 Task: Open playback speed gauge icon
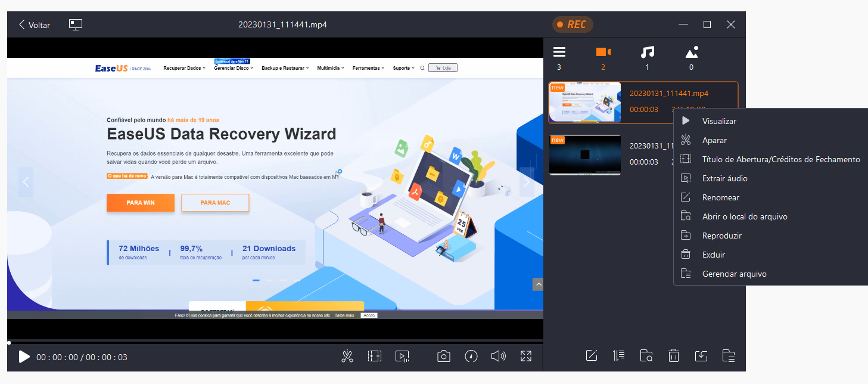click(x=471, y=357)
